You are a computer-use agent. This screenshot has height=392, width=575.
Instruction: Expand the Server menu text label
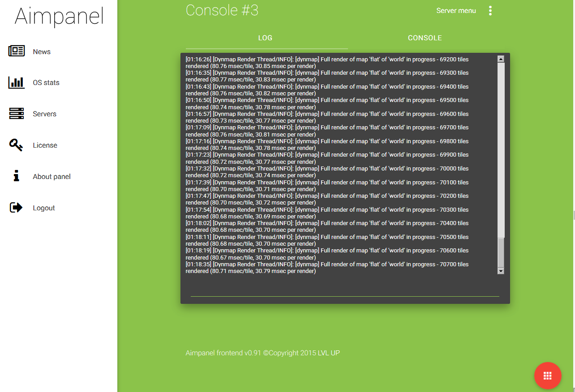pyautogui.click(x=456, y=11)
